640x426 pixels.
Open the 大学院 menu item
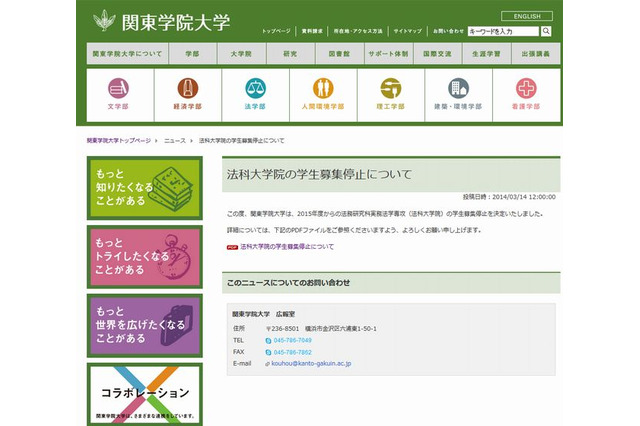click(x=241, y=53)
